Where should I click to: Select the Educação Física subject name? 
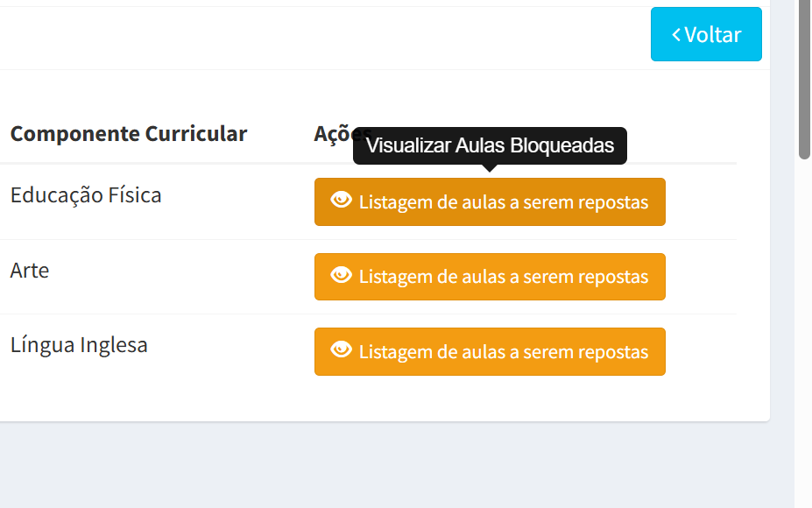click(x=86, y=195)
